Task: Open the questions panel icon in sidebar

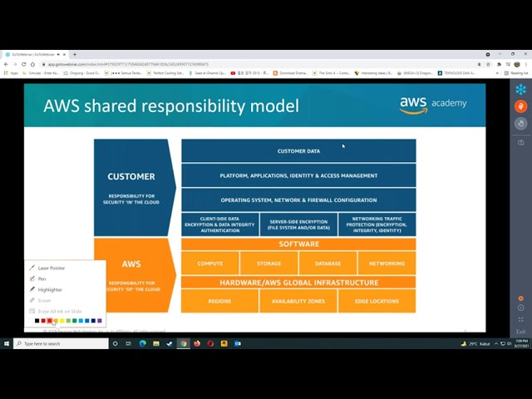Action: [x=521, y=142]
